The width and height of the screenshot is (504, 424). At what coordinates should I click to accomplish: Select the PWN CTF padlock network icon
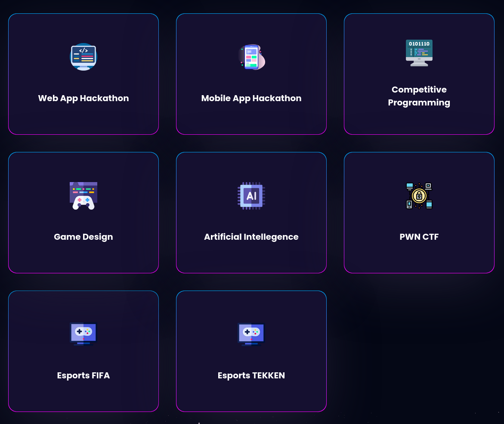click(x=419, y=196)
